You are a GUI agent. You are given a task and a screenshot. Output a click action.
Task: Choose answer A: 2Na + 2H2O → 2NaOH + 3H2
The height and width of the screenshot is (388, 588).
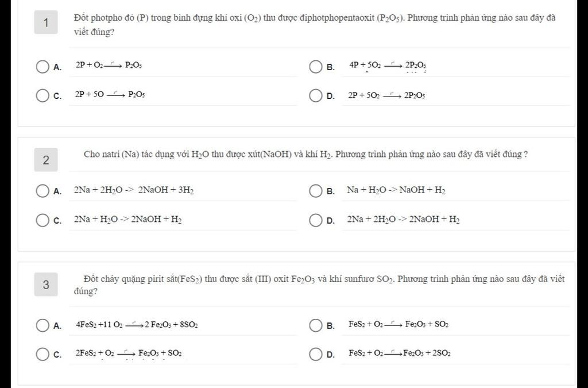point(42,191)
